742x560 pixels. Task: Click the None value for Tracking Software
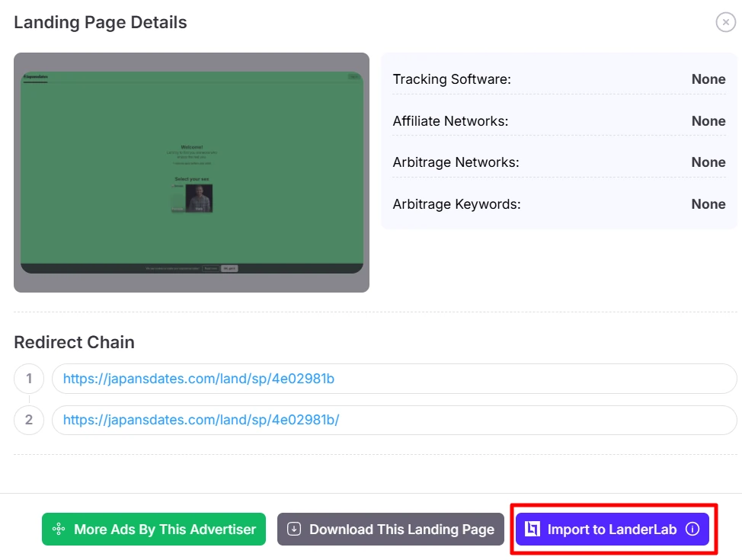(x=708, y=79)
